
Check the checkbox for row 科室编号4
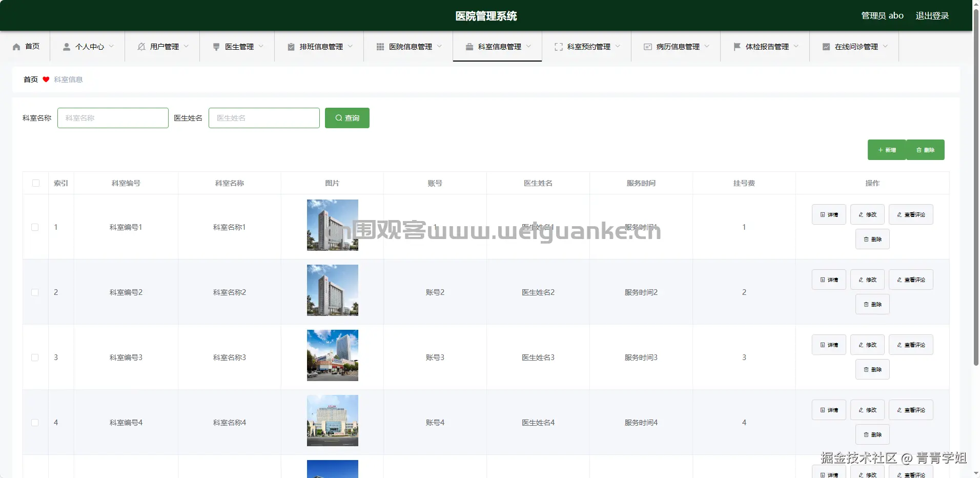[x=35, y=423]
